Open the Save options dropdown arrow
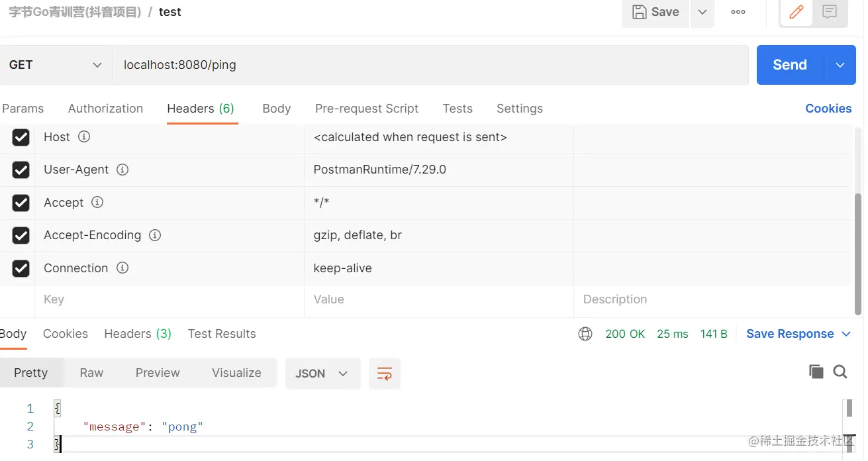 (x=702, y=13)
